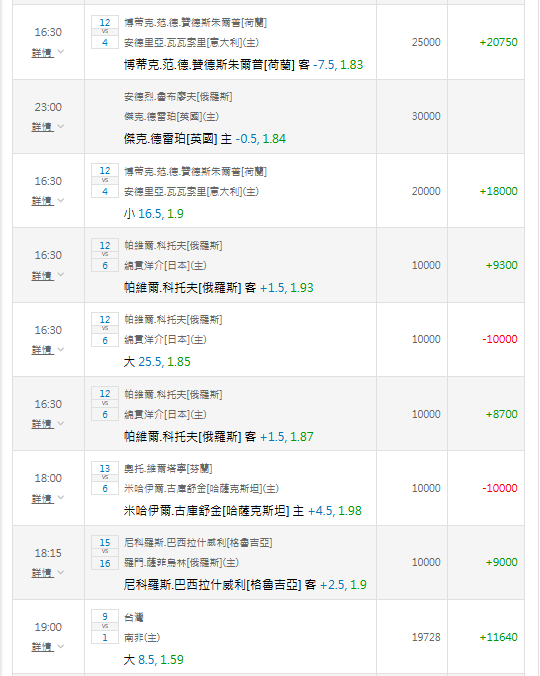Expand chevron in the +9300 bet row
The image size is (540, 676).
61,274
